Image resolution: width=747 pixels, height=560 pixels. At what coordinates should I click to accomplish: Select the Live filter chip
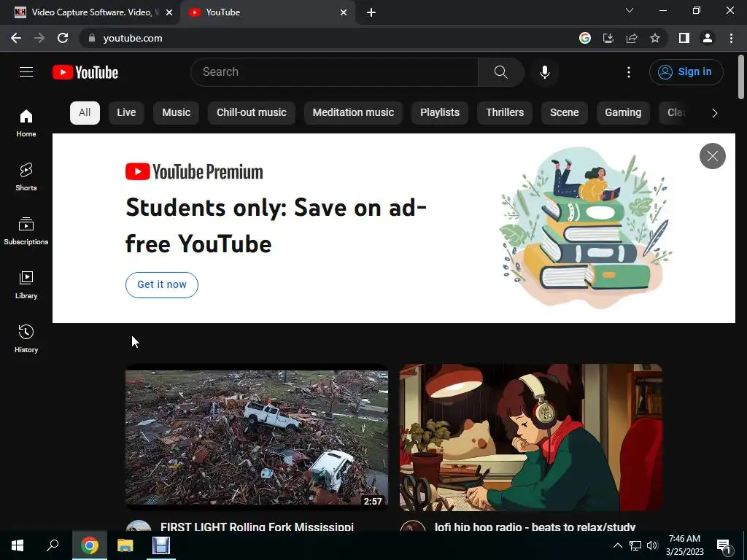[126, 113]
